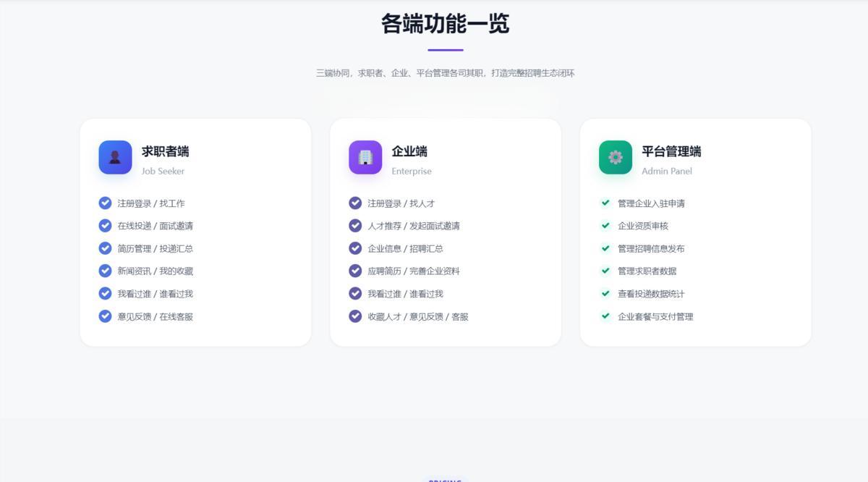Click the 新闻资讯 / 我的收藏 list item
This screenshot has width=868, height=482.
[155, 271]
